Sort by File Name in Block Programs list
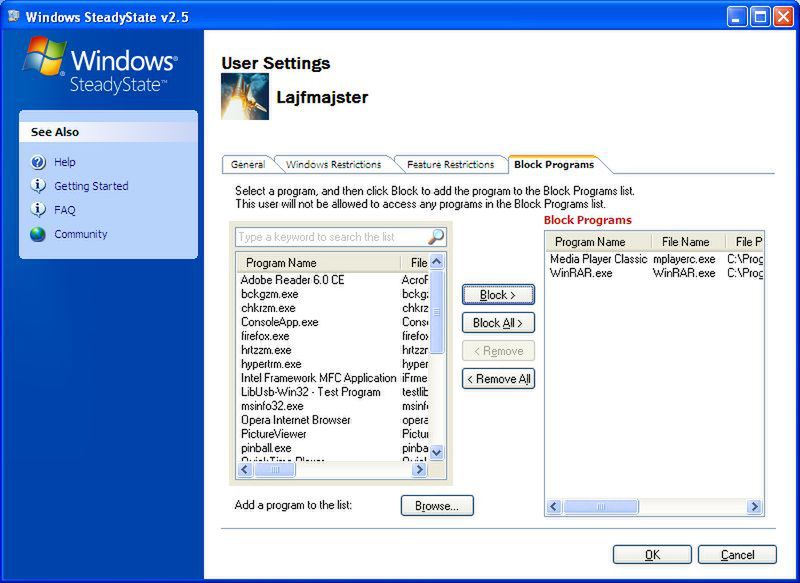The width and height of the screenshot is (800, 583). point(688,242)
